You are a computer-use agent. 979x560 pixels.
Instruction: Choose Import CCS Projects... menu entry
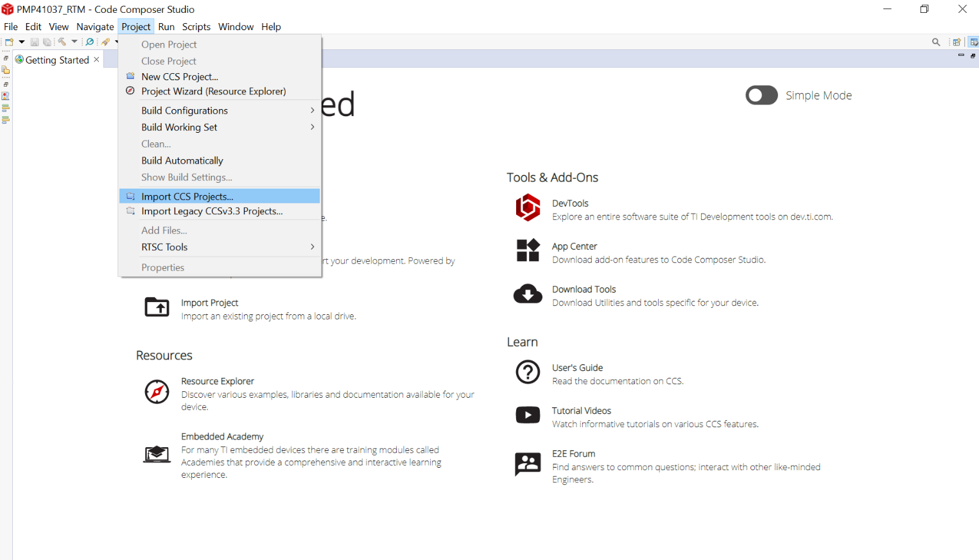pos(220,196)
